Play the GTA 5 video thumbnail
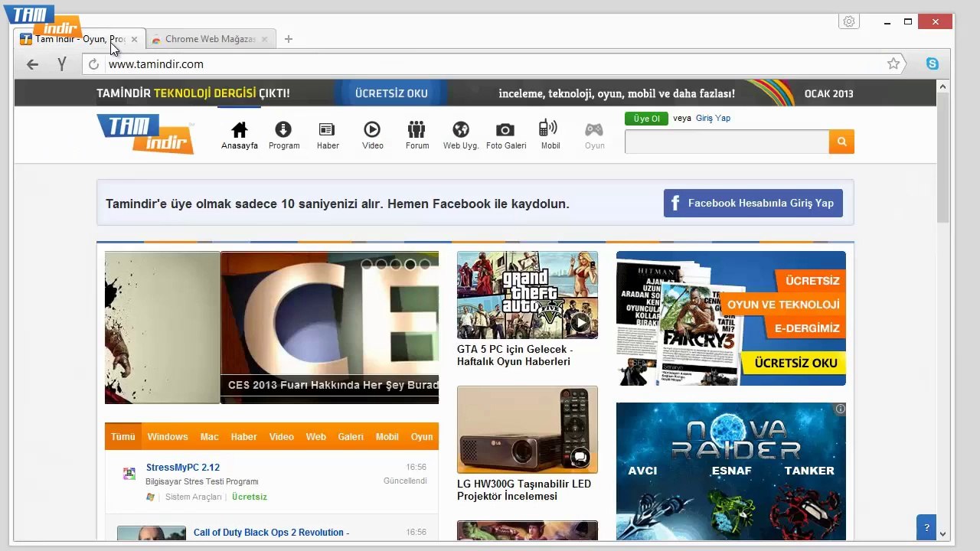Image resolution: width=980 pixels, height=551 pixels. (x=580, y=323)
